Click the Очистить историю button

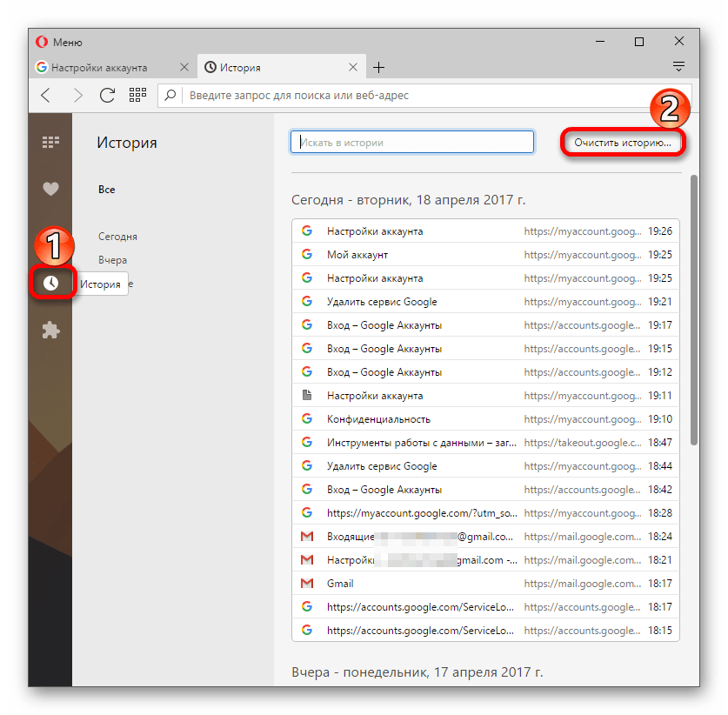click(x=623, y=143)
